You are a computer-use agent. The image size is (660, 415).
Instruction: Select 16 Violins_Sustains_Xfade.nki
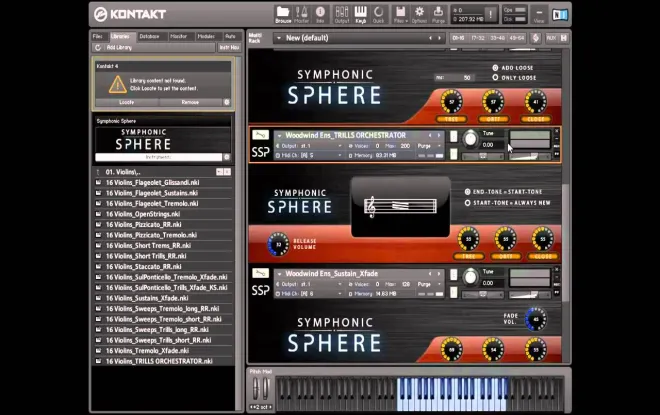[x=147, y=298]
